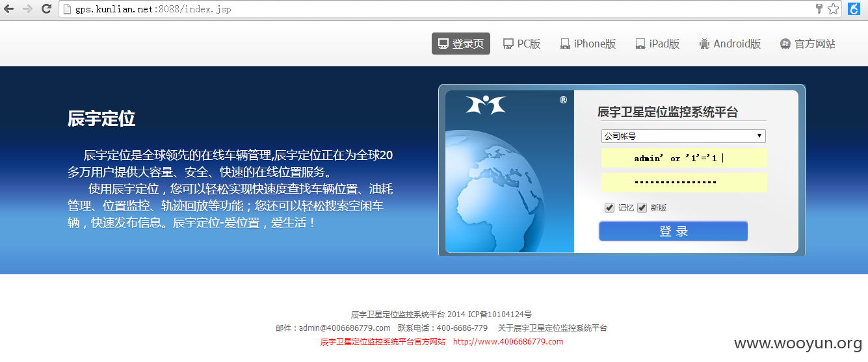The image size is (868, 362).
Task: Click the company logo in login panel
Action: [486, 105]
